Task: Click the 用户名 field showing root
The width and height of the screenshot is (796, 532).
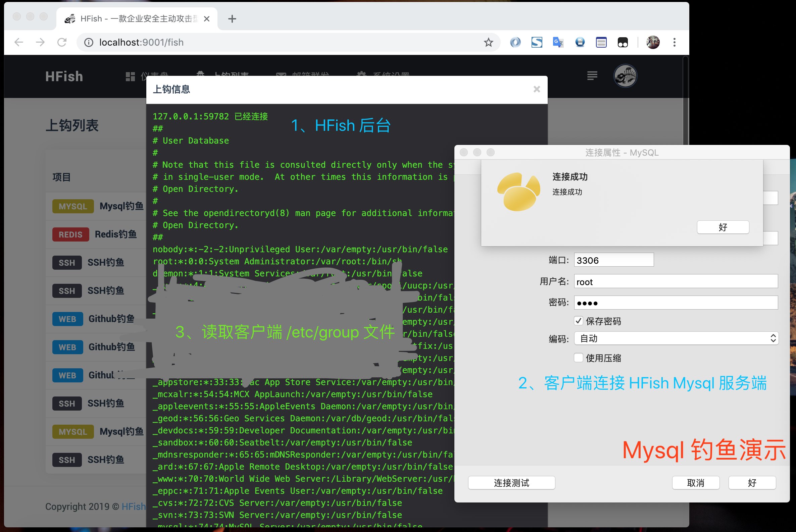Action: [x=676, y=281]
